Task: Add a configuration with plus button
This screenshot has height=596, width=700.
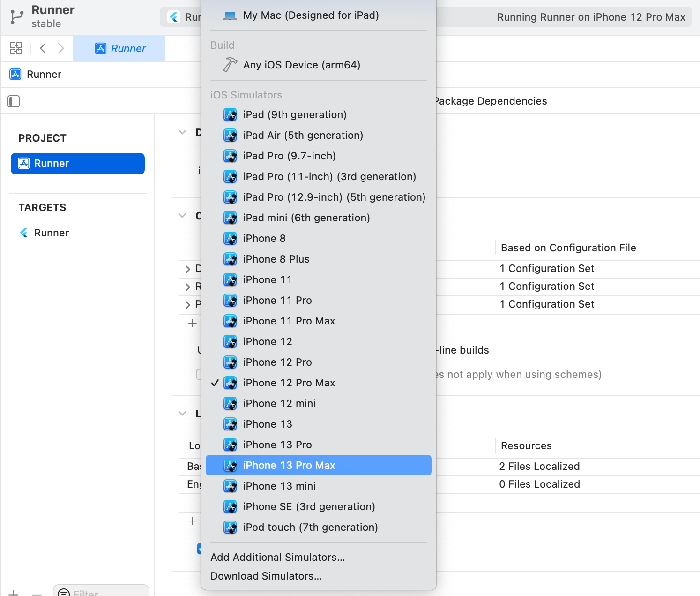Action: 193,323
